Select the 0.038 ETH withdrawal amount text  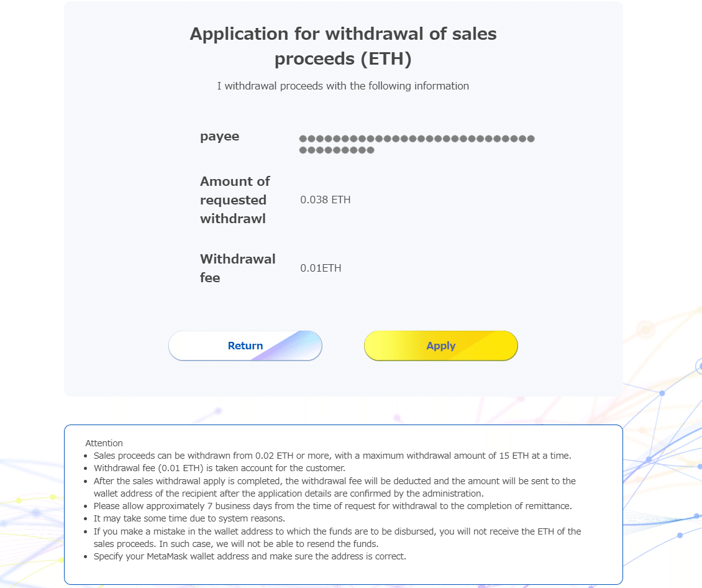325,200
